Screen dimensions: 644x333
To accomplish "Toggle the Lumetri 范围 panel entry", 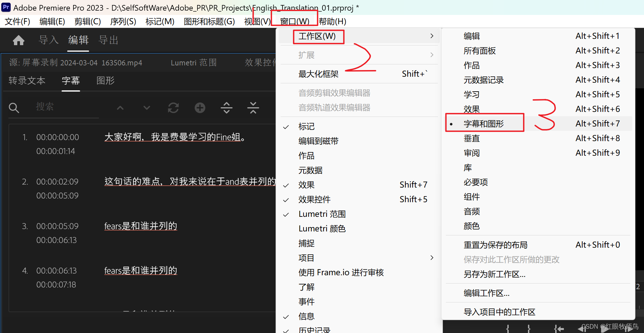I will pos(359,214).
